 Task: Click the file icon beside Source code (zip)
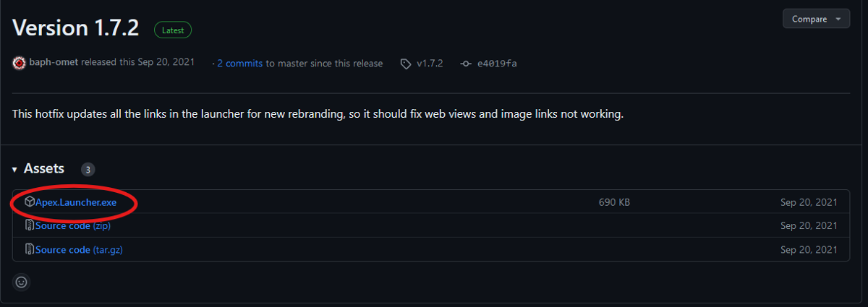(x=30, y=225)
